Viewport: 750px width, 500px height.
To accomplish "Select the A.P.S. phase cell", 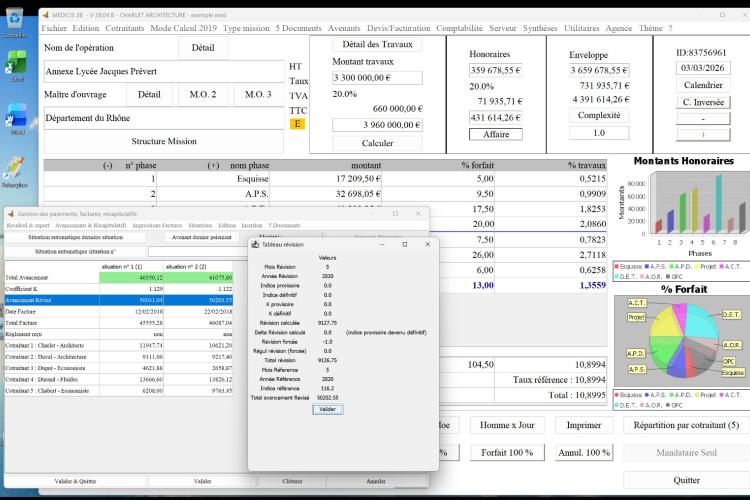I will coord(213,194).
